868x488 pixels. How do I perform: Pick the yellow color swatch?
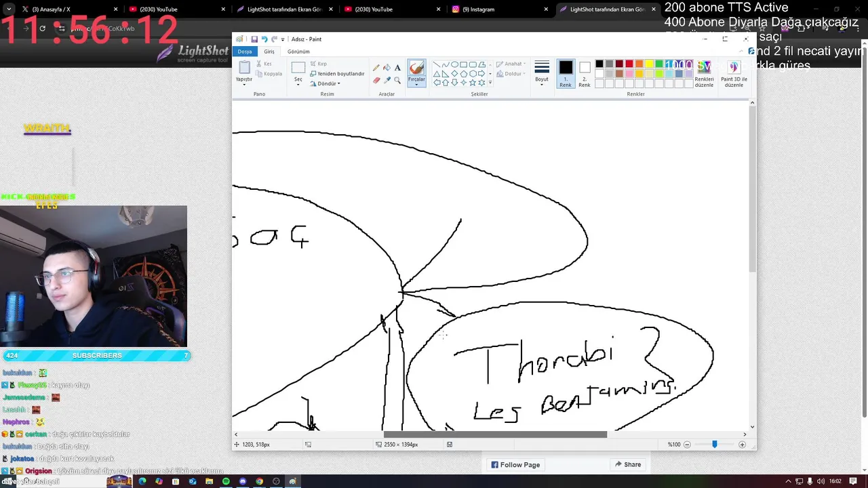(649, 64)
